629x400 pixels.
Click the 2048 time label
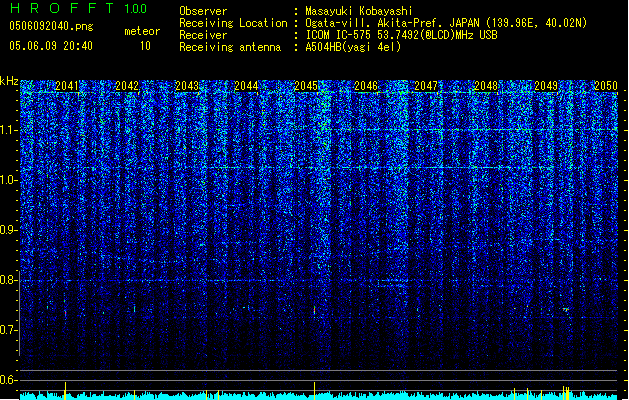pos(486,86)
